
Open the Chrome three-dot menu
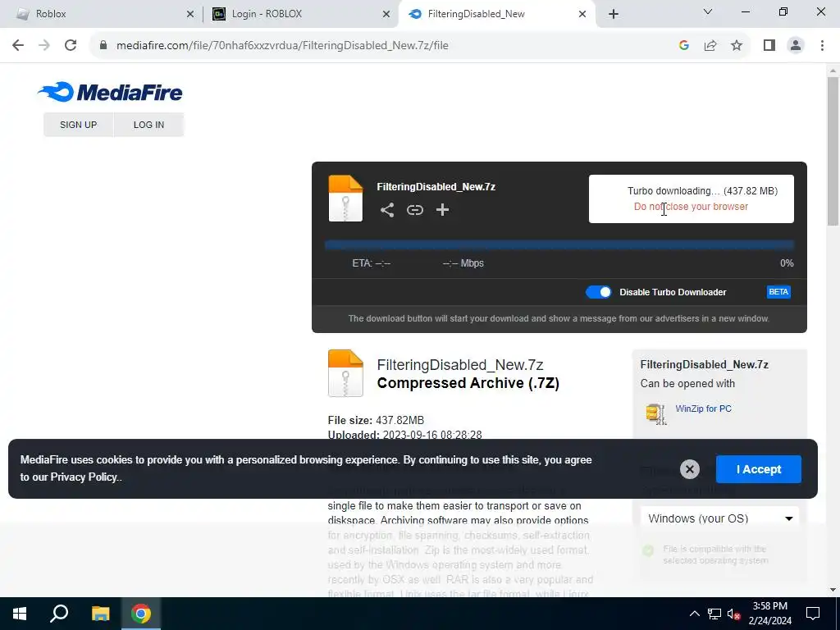point(822,46)
